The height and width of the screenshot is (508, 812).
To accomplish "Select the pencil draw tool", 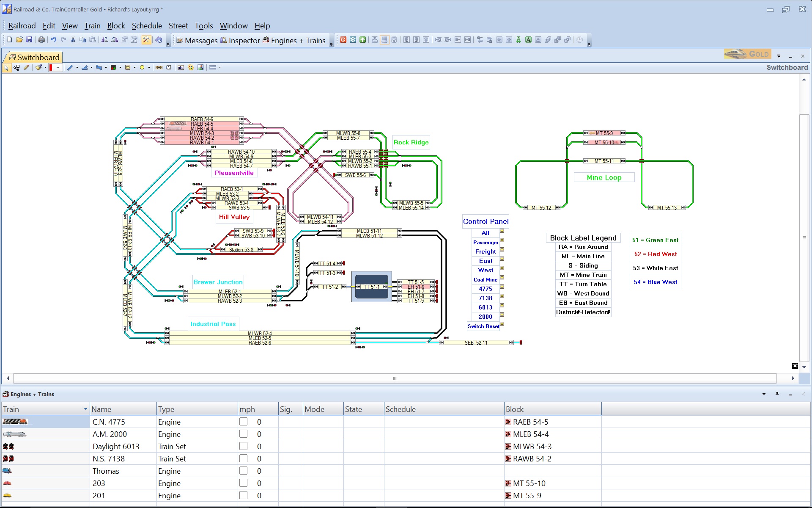I will 26,67.
